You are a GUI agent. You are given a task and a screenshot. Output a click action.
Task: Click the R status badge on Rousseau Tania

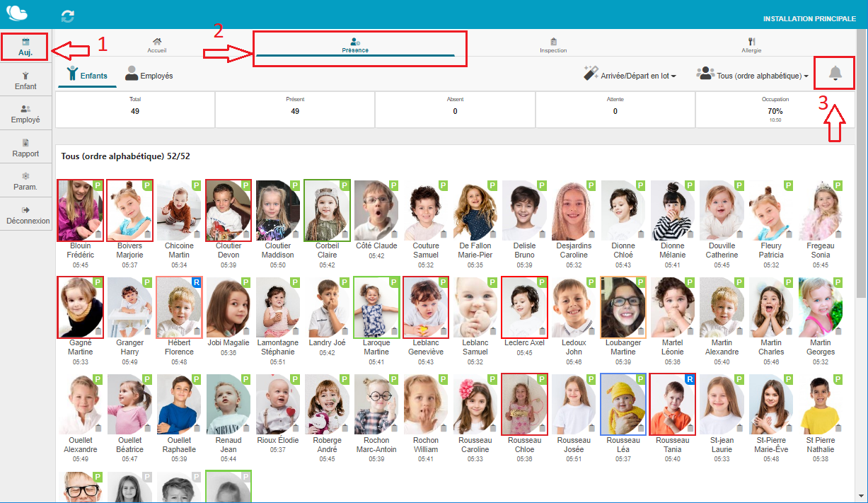(x=690, y=380)
